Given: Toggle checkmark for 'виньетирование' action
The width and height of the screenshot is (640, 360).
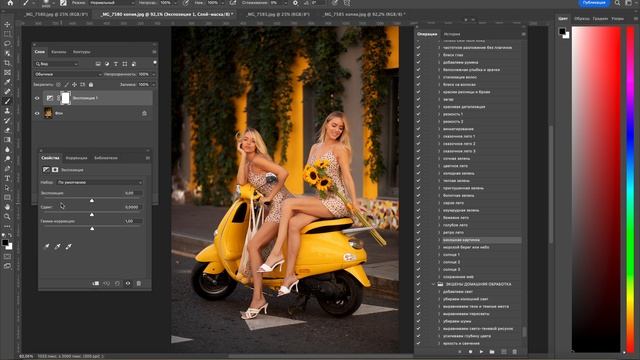Looking at the screenshot, I should tap(418, 129).
